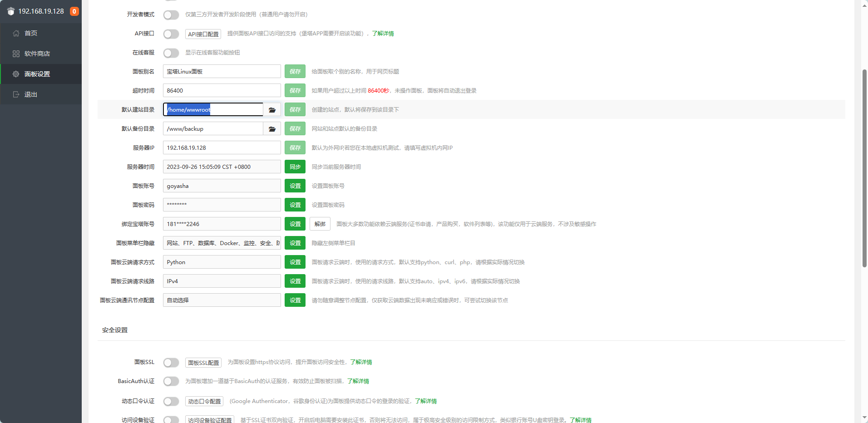Click the 解绑 unbind account button

(320, 224)
